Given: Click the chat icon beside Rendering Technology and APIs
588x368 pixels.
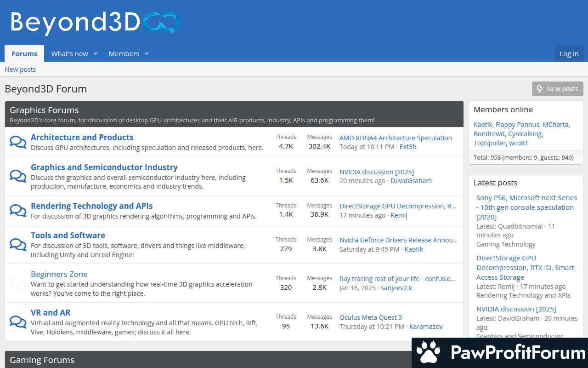Looking at the screenshot, I should 18,210.
